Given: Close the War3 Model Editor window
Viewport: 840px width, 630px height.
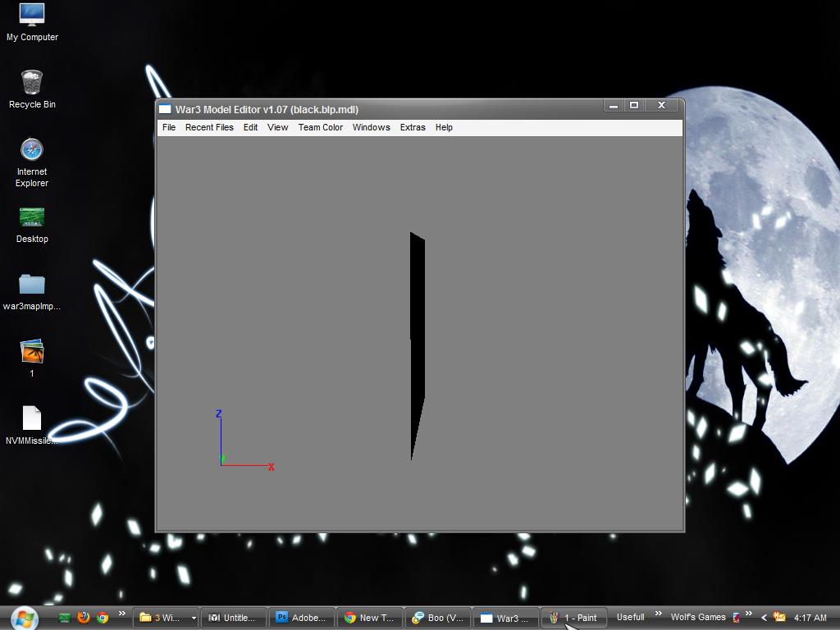Looking at the screenshot, I should [662, 106].
